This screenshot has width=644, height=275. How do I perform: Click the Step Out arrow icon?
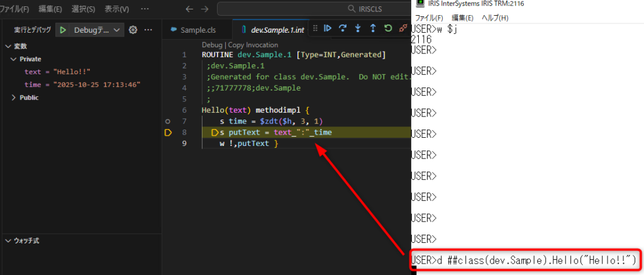(373, 28)
